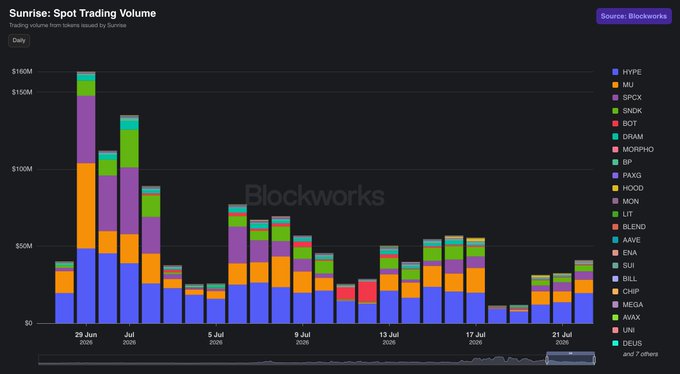This screenshot has height=374, width=680.
Task: Toggle BOT series in legend
Action: point(624,124)
